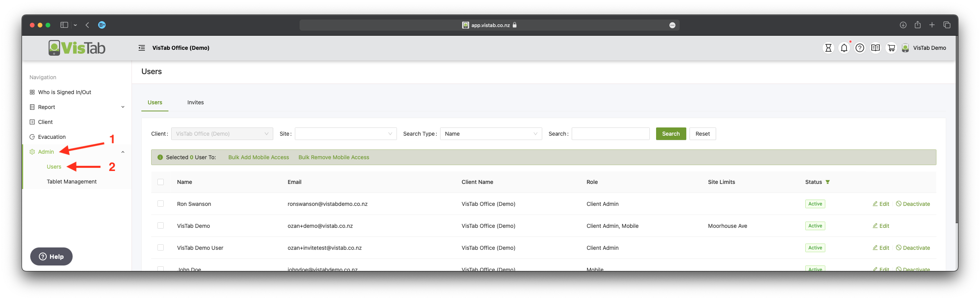980x300 pixels.
Task: Open notifications bell
Action: [x=844, y=48]
